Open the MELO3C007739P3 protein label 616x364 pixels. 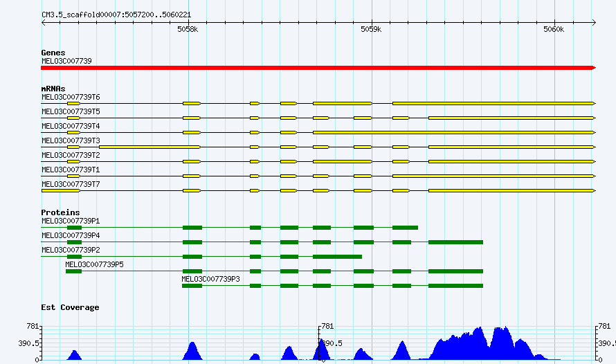click(x=210, y=279)
